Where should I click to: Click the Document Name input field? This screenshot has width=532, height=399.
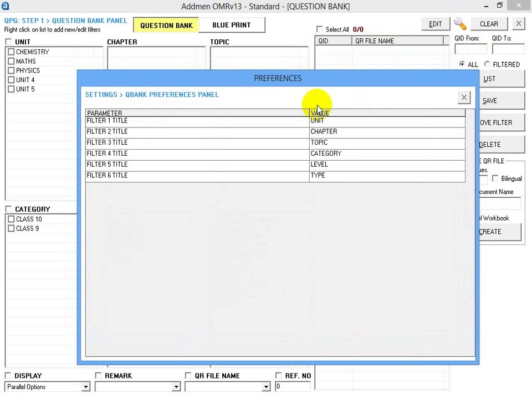tap(500, 204)
